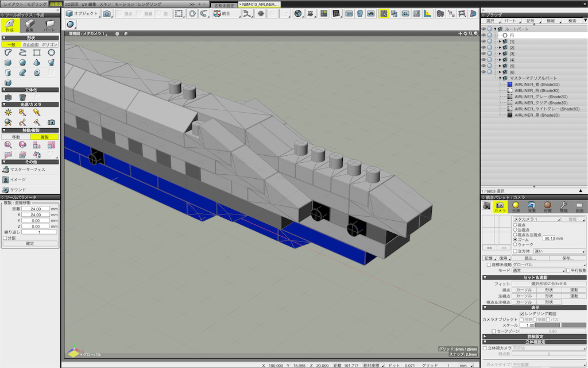
Task: Toggle the レンダリング範囲 checkbox
Action: 521,313
